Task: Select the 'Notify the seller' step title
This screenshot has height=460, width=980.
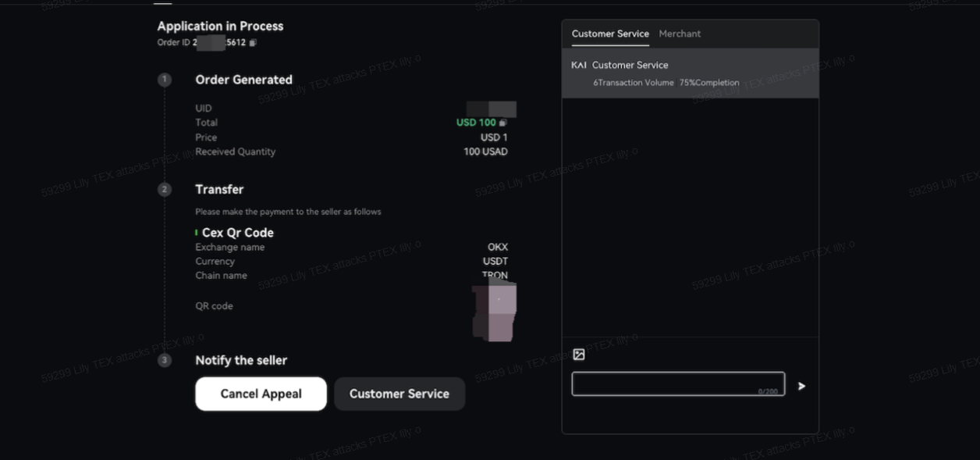Action: 241,360
